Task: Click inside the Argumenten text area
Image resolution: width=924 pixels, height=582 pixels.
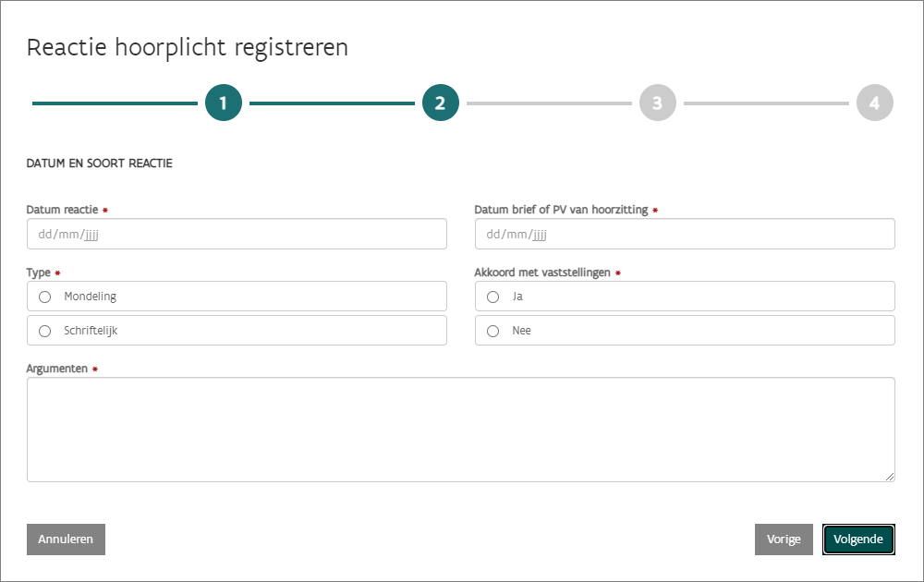Action: [460, 429]
